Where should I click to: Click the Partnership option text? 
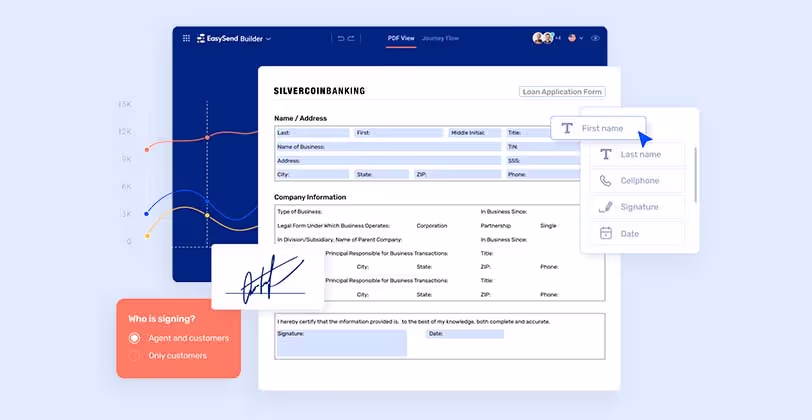point(496,226)
